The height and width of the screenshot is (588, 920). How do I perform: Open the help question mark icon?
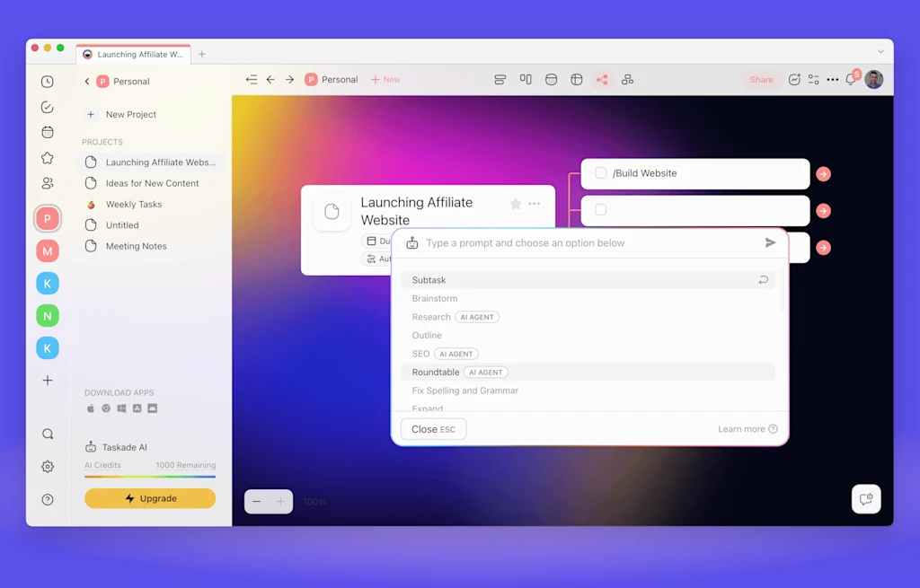[48, 499]
